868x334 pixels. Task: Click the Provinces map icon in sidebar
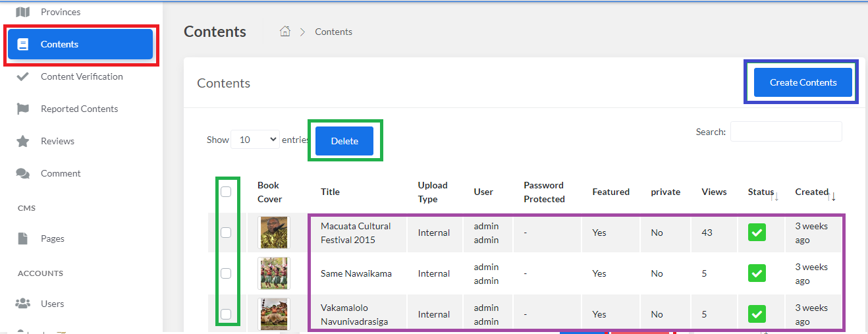(x=23, y=12)
